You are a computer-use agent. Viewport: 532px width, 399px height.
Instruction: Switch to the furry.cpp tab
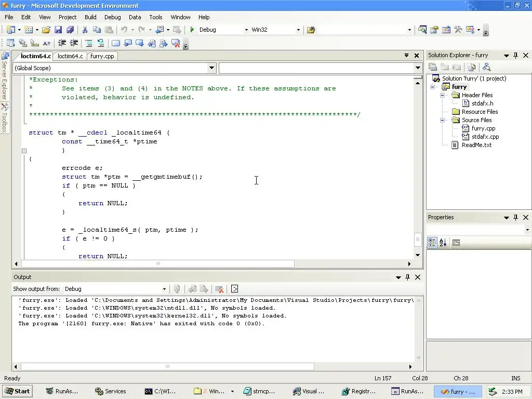(x=102, y=56)
